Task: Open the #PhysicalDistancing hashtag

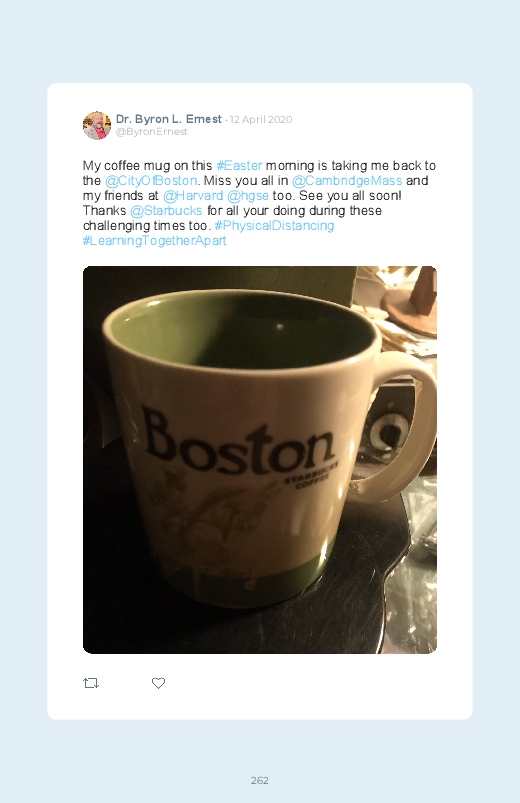Action: pos(274,225)
